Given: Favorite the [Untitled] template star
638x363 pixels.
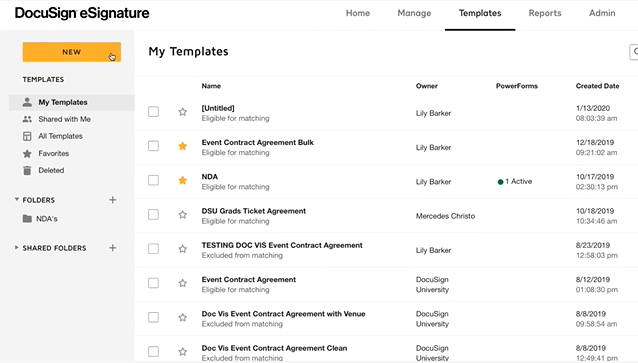Looking at the screenshot, I should [x=183, y=112].
